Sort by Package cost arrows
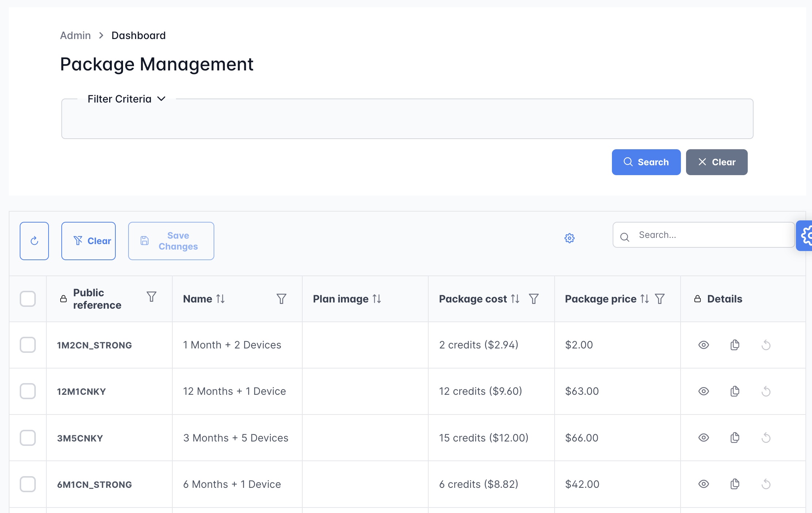The width and height of the screenshot is (812, 513). [x=515, y=299]
